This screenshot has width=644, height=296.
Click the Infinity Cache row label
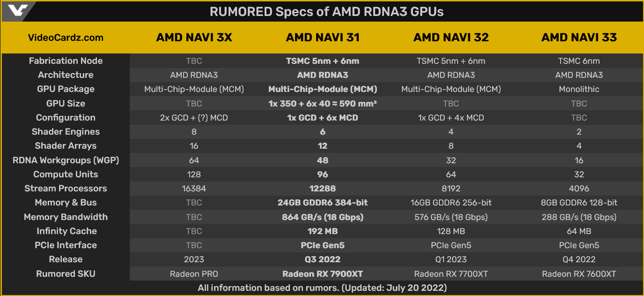67,231
